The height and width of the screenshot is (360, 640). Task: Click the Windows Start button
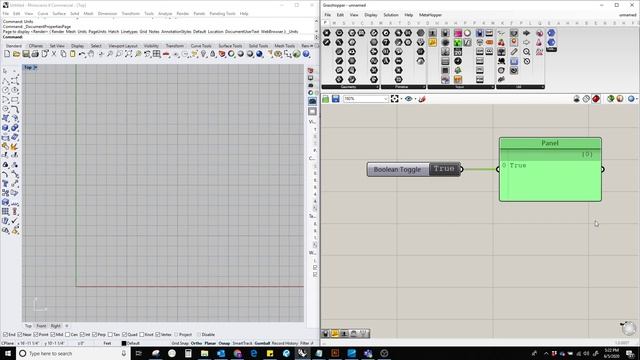pyautogui.click(x=8, y=353)
